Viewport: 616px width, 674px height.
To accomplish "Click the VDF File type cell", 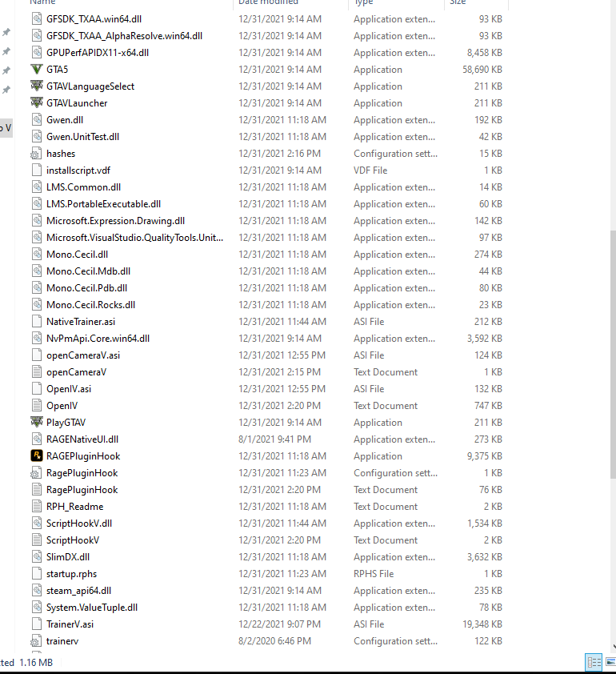I will (x=370, y=171).
